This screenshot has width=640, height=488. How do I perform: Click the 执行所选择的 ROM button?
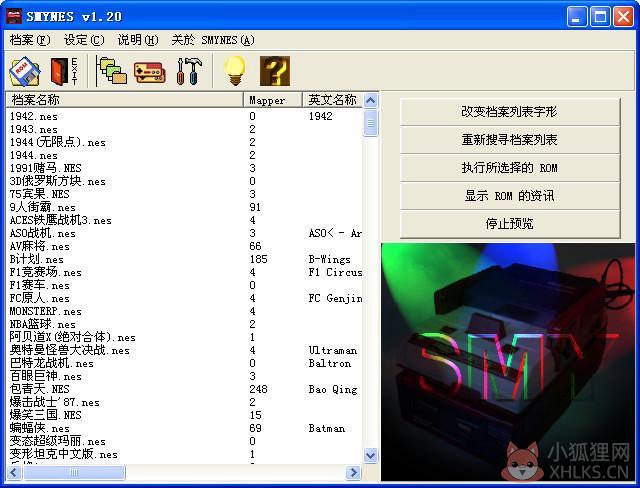(509, 168)
